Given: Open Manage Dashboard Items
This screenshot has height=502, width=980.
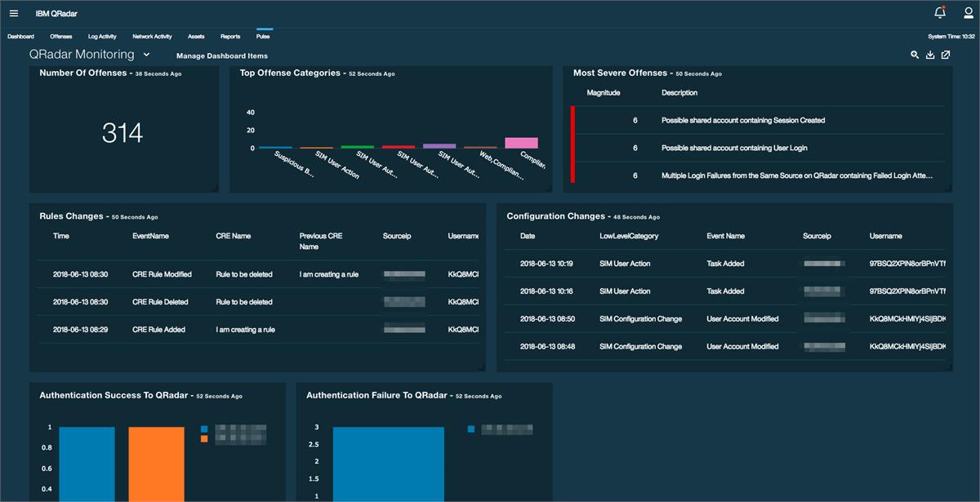Looking at the screenshot, I should click(x=222, y=55).
